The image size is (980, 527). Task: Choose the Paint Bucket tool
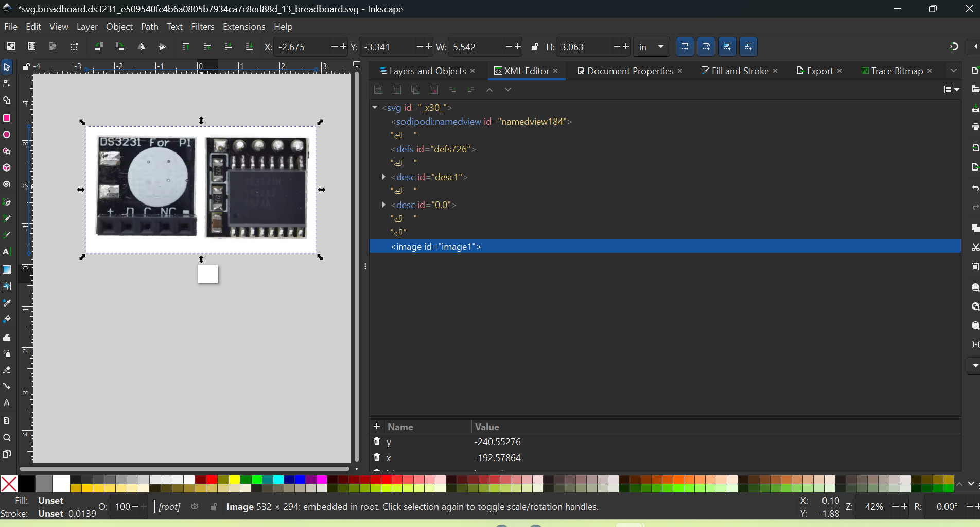pyautogui.click(x=7, y=319)
